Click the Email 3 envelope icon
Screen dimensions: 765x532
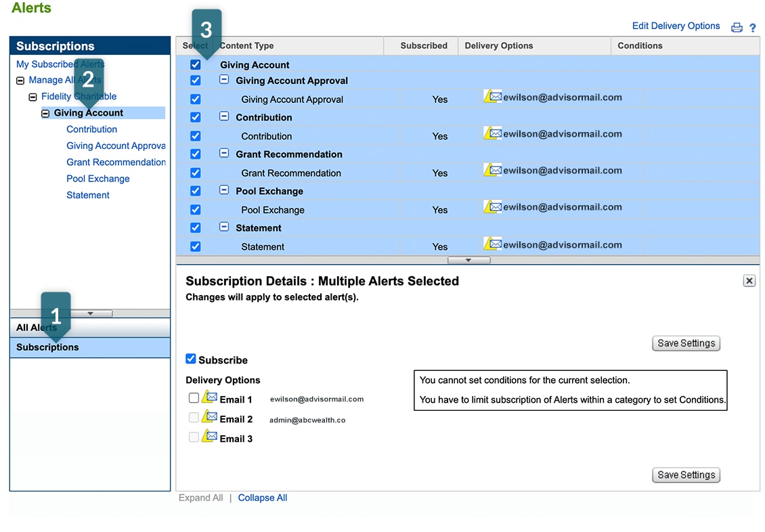click(209, 436)
